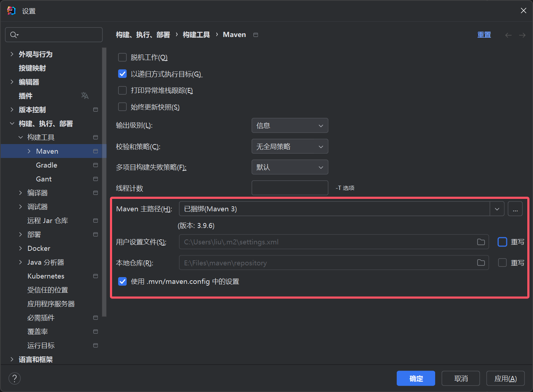Click the translate icon next to 插件
This screenshot has width=533, height=392.
(85, 96)
